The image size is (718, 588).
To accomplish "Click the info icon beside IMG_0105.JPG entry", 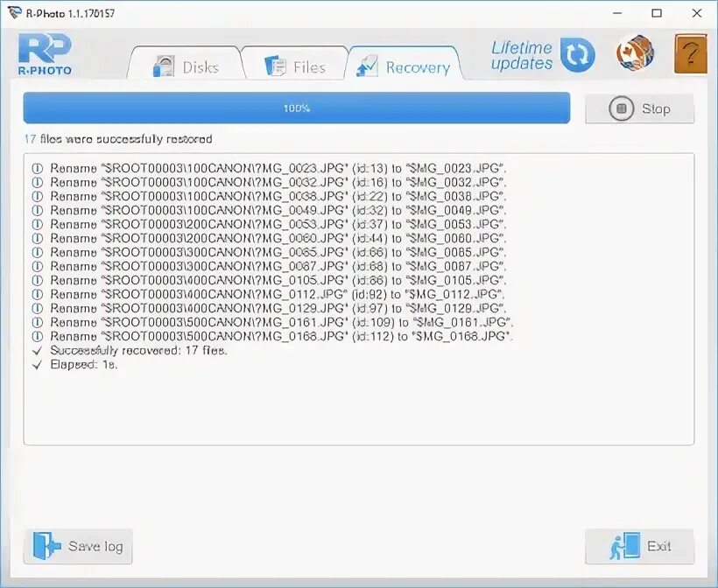I will 37,280.
